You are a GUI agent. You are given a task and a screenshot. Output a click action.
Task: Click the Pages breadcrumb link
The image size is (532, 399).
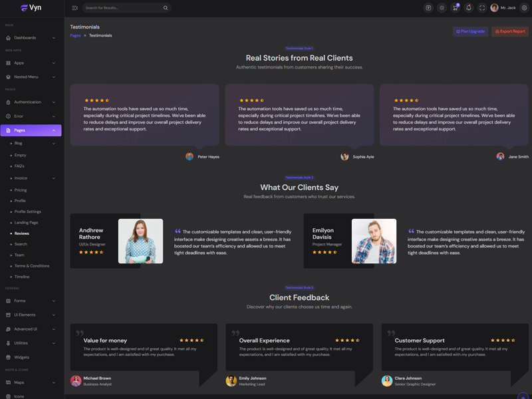tap(75, 35)
